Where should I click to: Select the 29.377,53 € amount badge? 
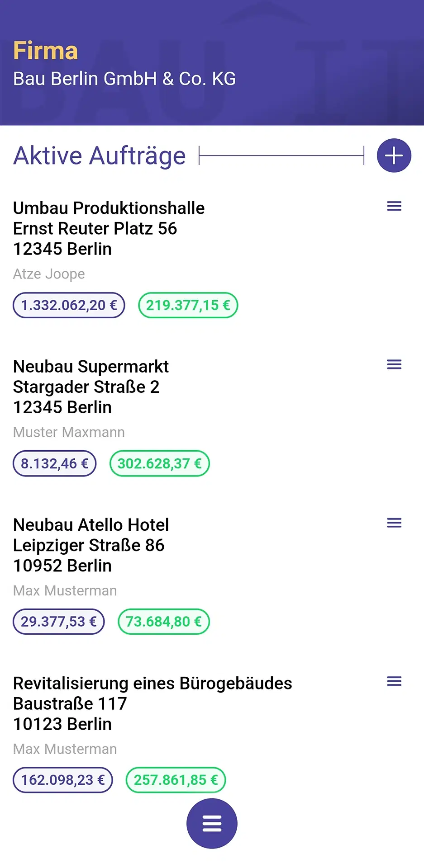coord(59,622)
